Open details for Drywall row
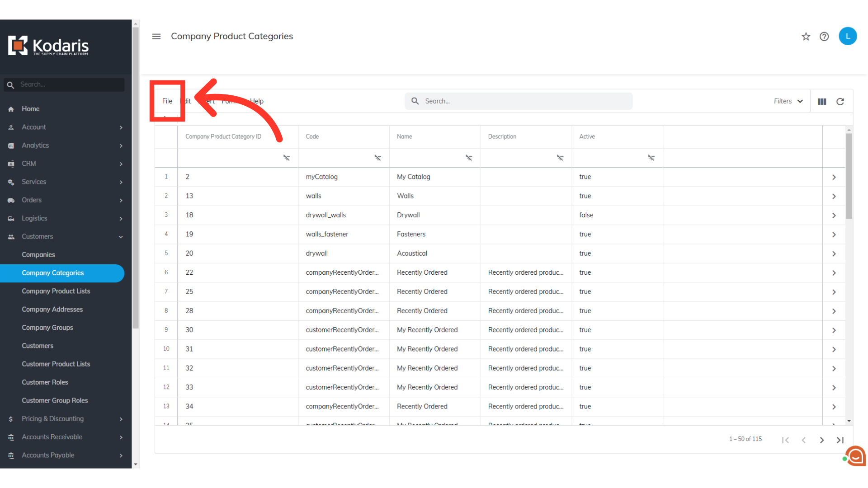This screenshot has height=488, width=868. 834,216
